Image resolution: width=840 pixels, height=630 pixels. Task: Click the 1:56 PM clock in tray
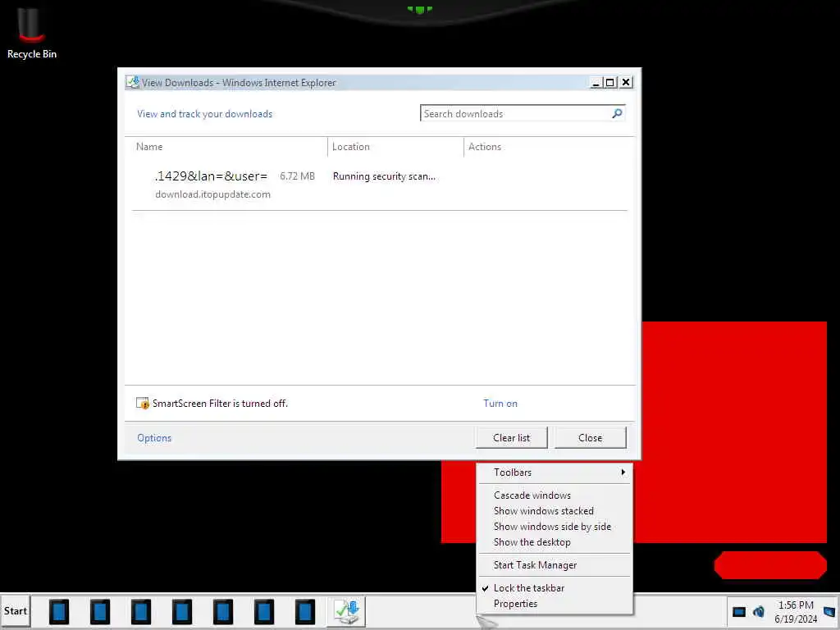(x=796, y=605)
